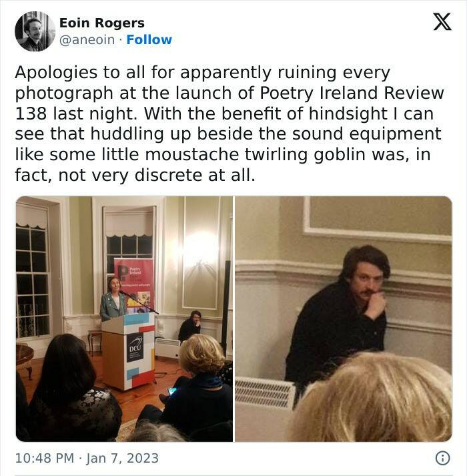Click the Jan 7, 2023 date

pyautogui.click(x=124, y=458)
